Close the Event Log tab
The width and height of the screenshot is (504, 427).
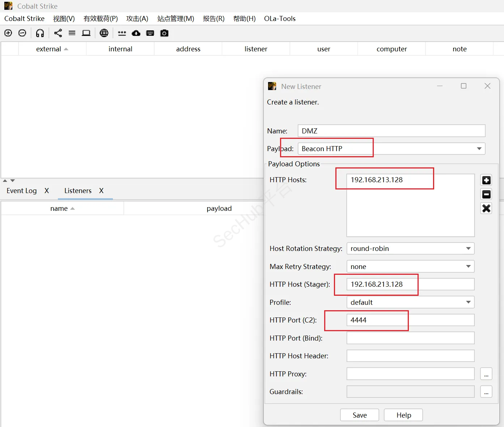(47, 191)
